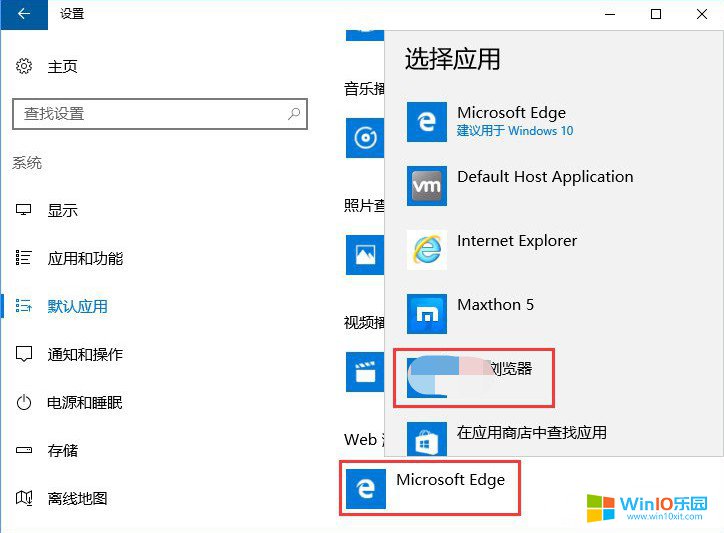The height and width of the screenshot is (533, 724).
Task: Click the 选择应用 popup title
Action: (x=452, y=59)
